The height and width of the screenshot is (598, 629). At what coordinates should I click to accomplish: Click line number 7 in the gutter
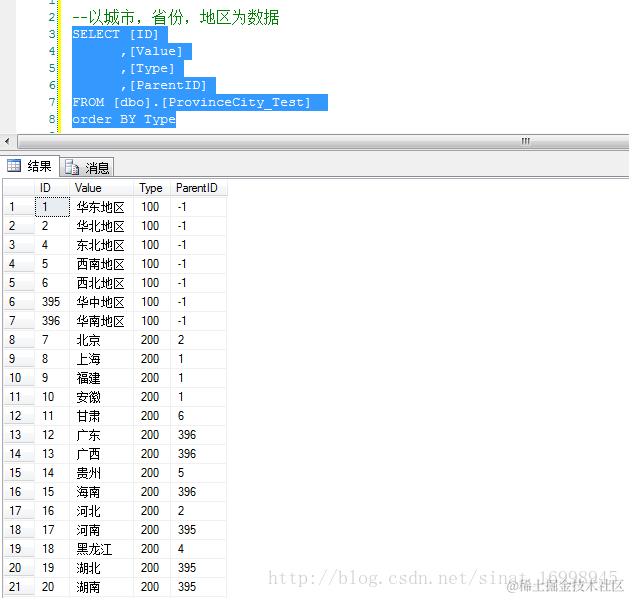(52, 102)
